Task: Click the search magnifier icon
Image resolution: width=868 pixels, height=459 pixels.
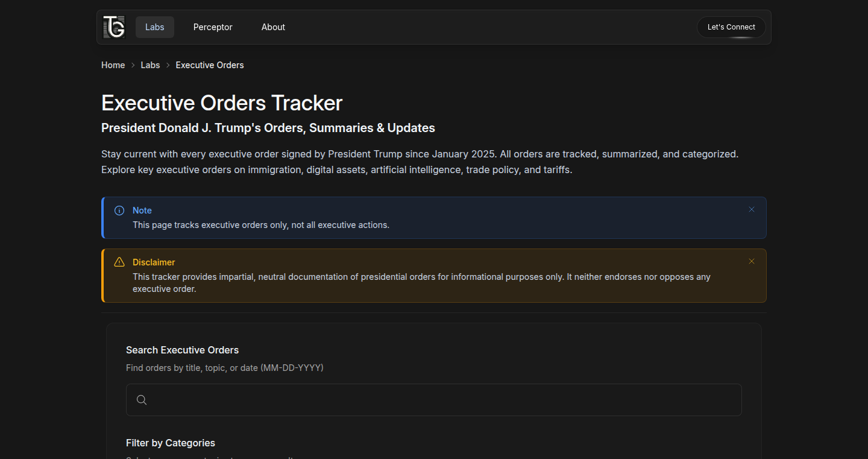Action: click(x=142, y=400)
